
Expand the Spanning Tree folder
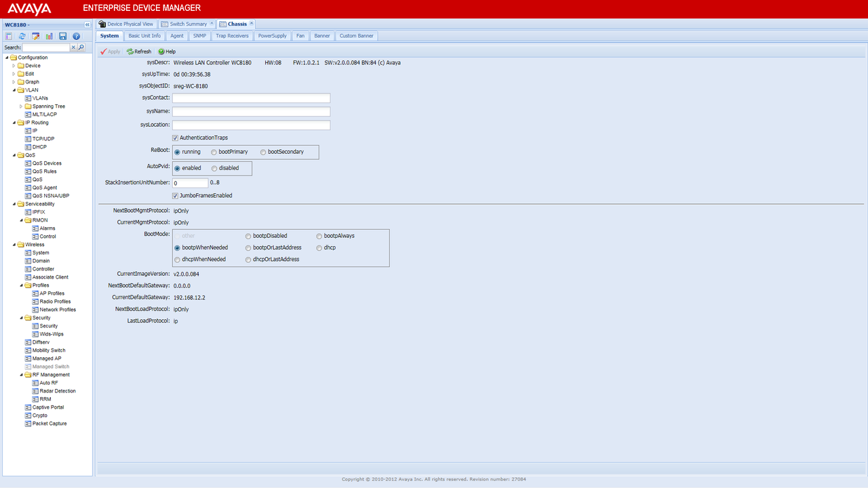point(21,106)
